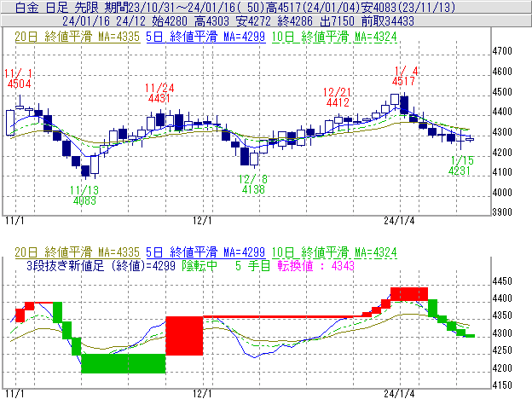532x405 pixels.
Task: Click the 3900 axis label on upper chart
Action: click(502, 212)
